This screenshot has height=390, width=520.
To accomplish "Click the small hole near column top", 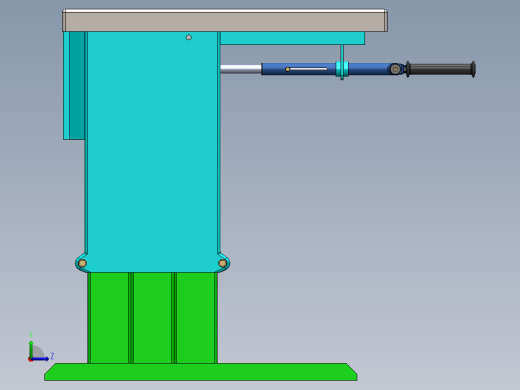I will click(189, 37).
